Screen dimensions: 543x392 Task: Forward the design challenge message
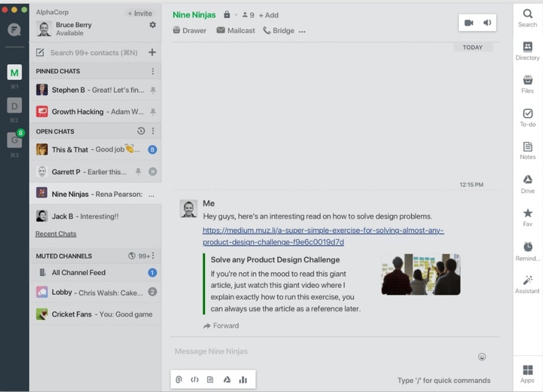click(x=221, y=326)
